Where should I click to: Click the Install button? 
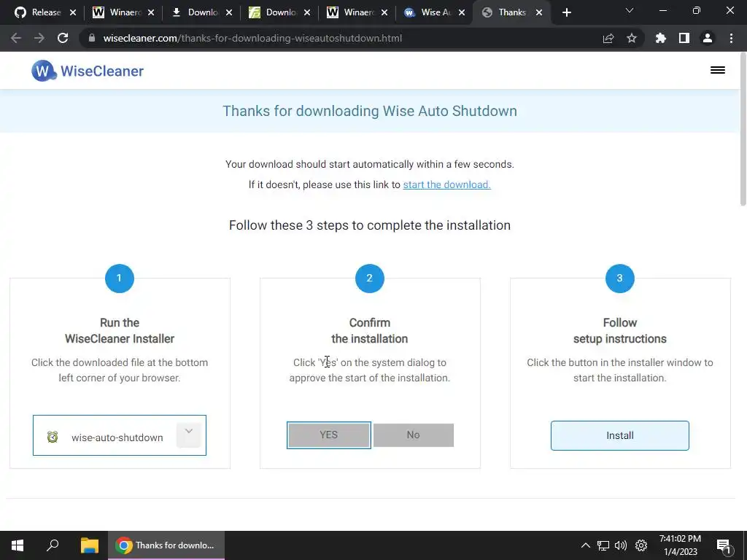[x=620, y=435]
